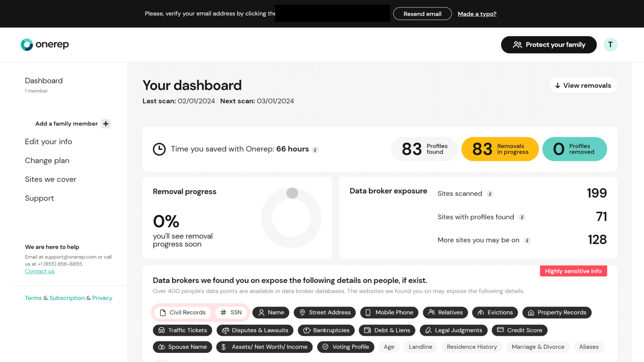The width and height of the screenshot is (644, 362).
Task: Open Sites we cover in sidebar
Action: [x=51, y=179]
